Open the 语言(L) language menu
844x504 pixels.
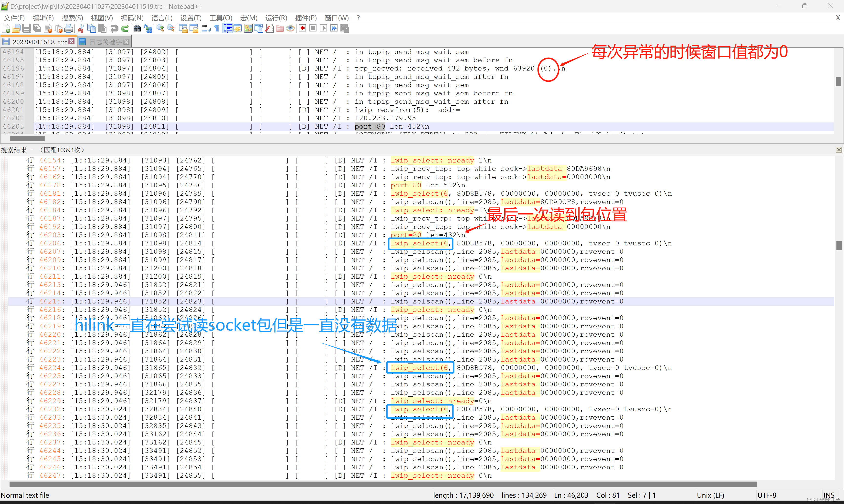point(162,18)
